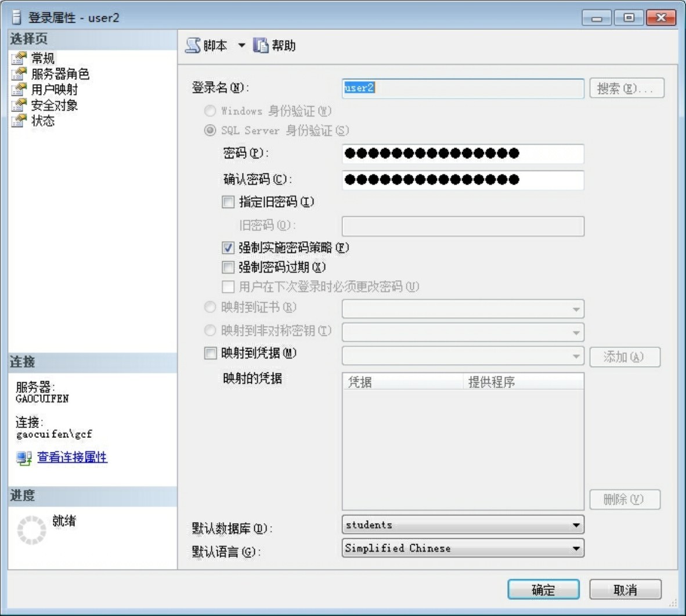The width and height of the screenshot is (686, 616).
Task: Maximize the 登录属性 window
Action: pyautogui.click(x=629, y=18)
